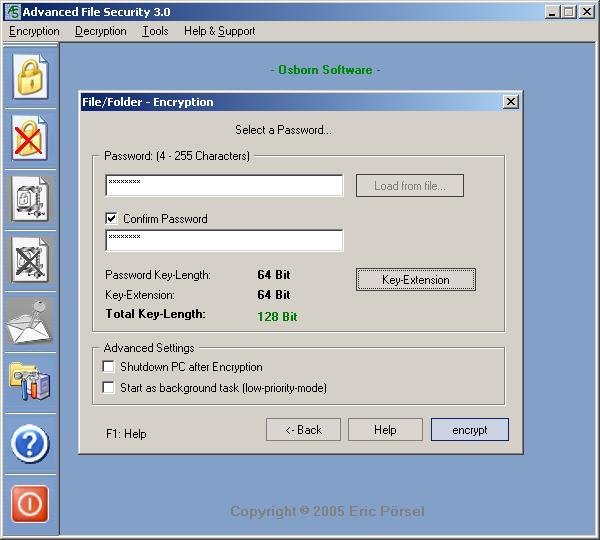Click the Osborn Software header text
The width and height of the screenshot is (600, 540).
click(325, 70)
